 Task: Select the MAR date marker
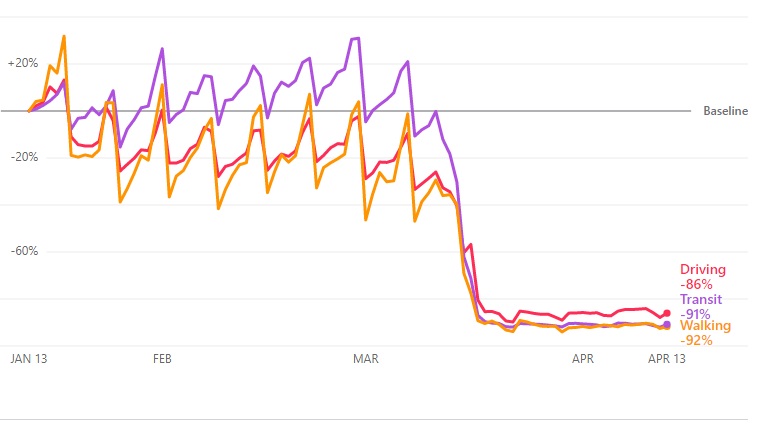click(366, 358)
